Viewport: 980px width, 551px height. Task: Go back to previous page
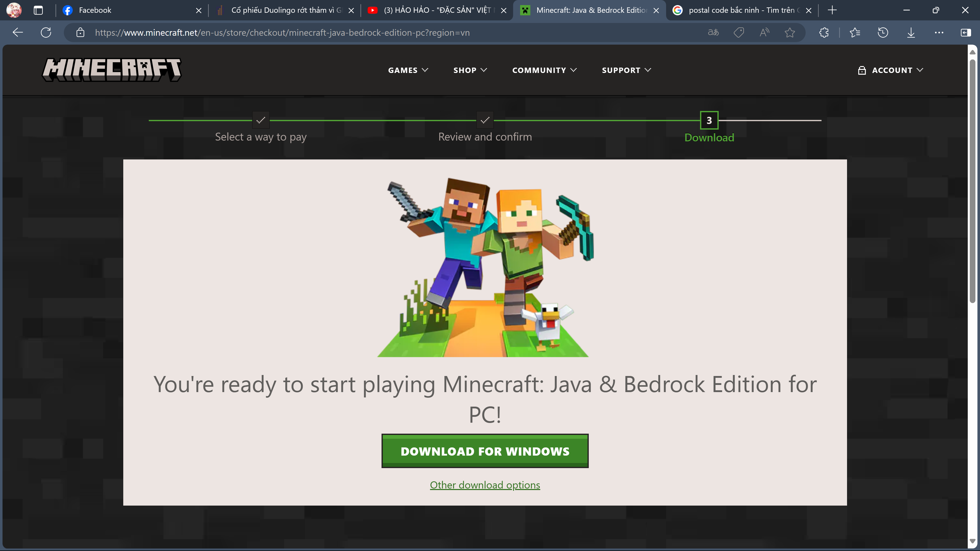click(18, 33)
